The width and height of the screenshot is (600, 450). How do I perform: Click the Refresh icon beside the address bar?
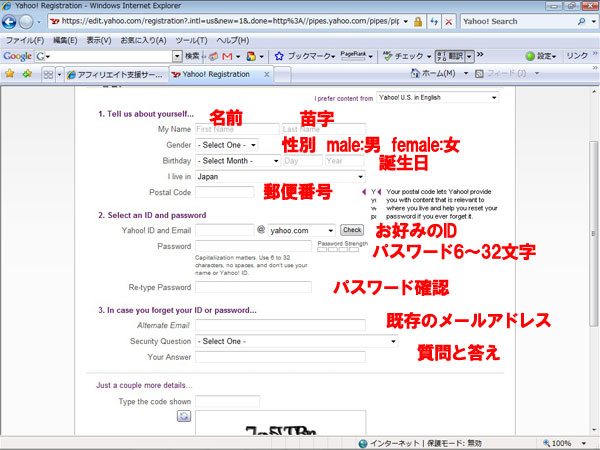[x=434, y=22]
